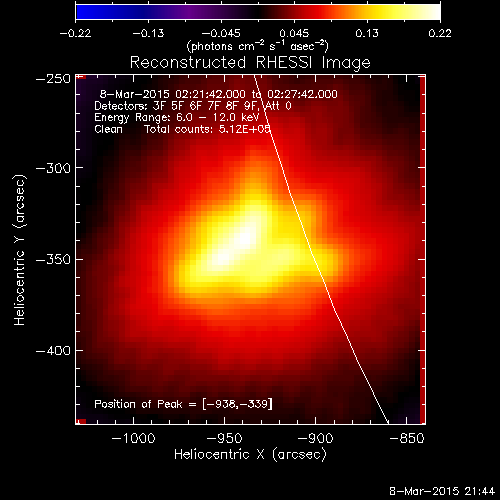This screenshot has height=500, width=500.
Task: Click the colorbar label 0.22
Action: click(x=440, y=33)
